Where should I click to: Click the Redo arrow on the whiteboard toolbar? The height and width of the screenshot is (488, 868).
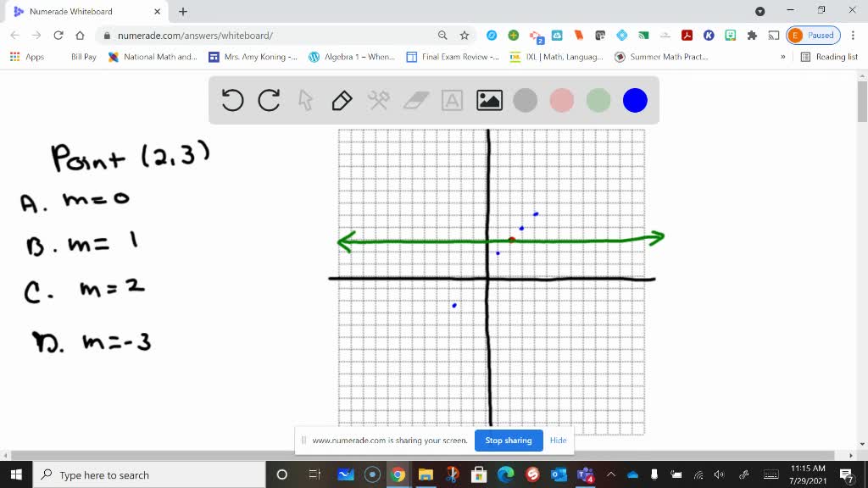(x=269, y=100)
